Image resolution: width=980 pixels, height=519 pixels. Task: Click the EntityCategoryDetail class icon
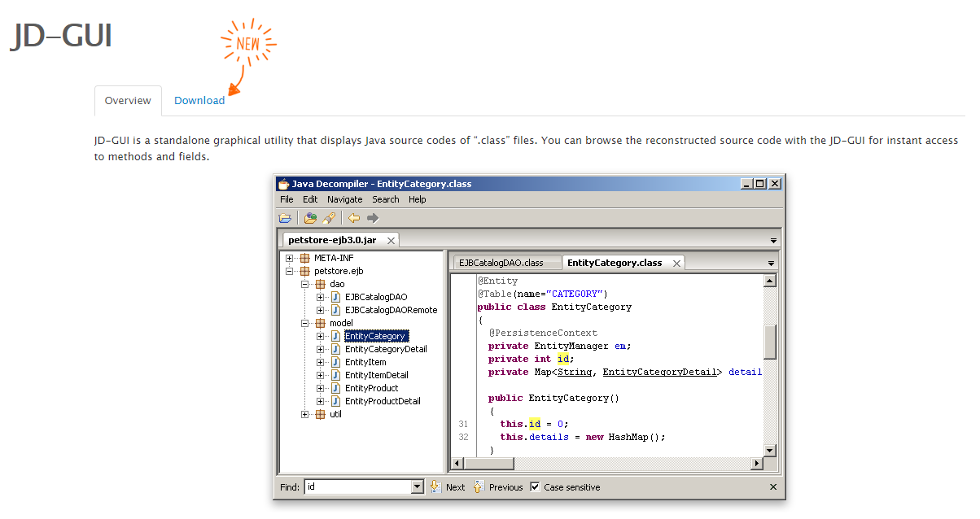click(x=335, y=349)
